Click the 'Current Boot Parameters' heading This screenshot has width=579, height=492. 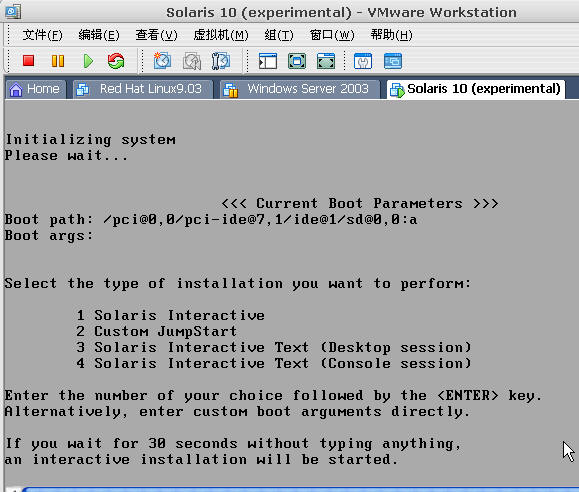click(x=360, y=204)
